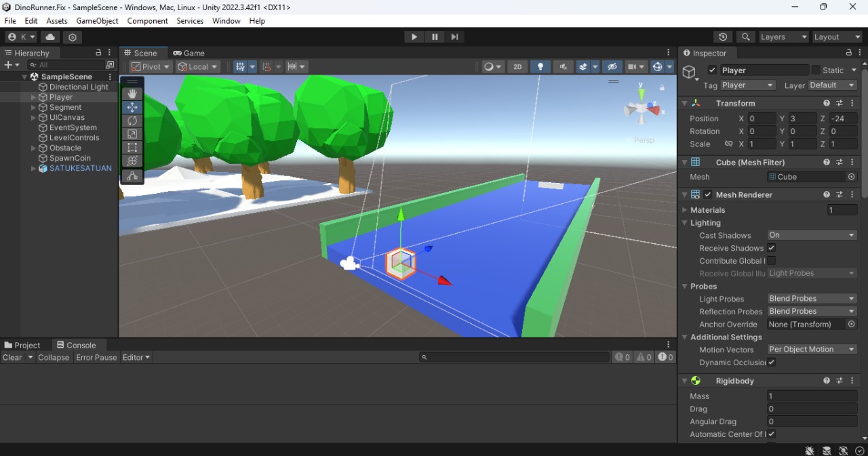
Task: Click Clear in Console
Action: [12, 357]
